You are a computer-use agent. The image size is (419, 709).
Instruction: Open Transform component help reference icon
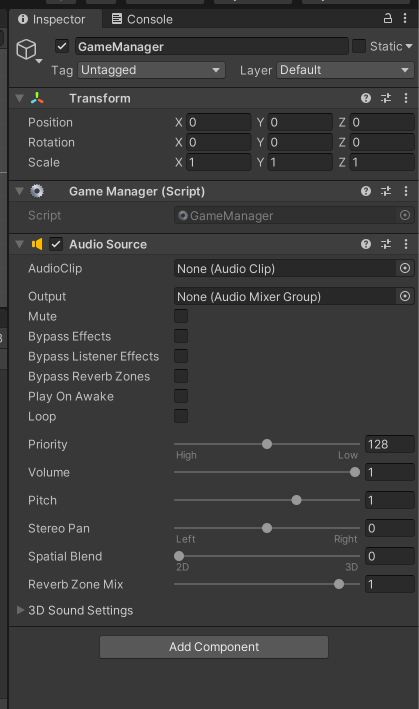coord(366,98)
